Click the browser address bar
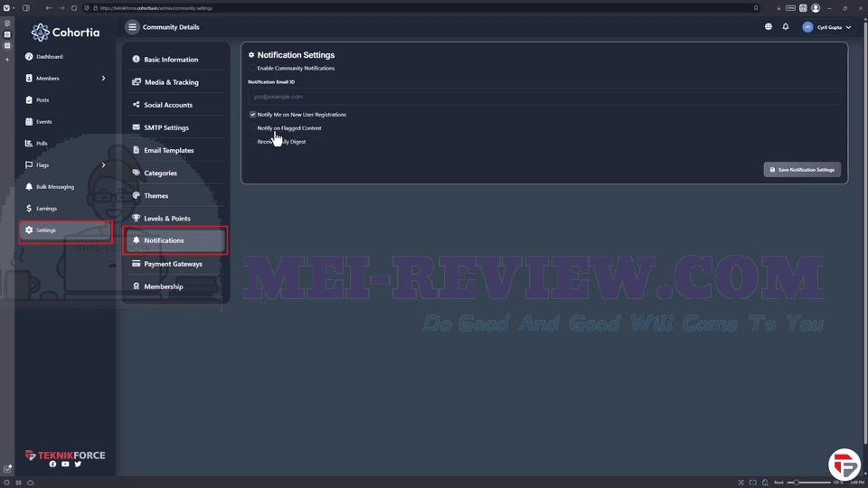Screen dimensions: 868x488 [x=420, y=8]
